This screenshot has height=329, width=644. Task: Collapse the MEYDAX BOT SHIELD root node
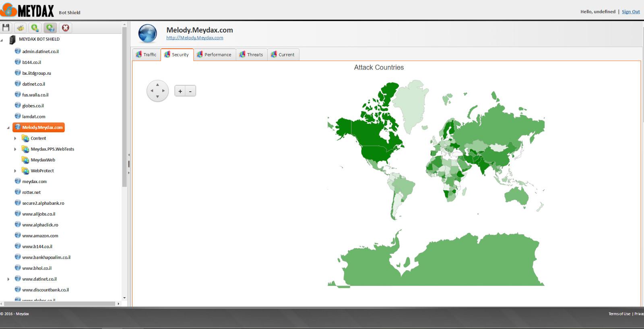click(x=2, y=40)
